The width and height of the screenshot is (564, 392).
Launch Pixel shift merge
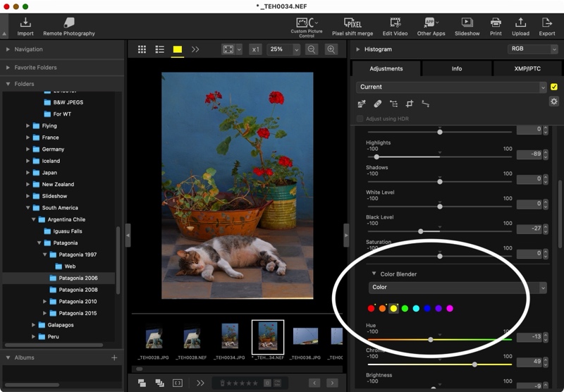click(352, 27)
